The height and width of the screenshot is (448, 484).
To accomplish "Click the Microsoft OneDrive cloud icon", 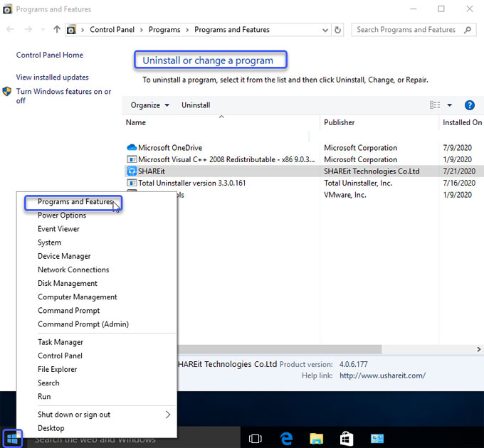I will (x=132, y=147).
